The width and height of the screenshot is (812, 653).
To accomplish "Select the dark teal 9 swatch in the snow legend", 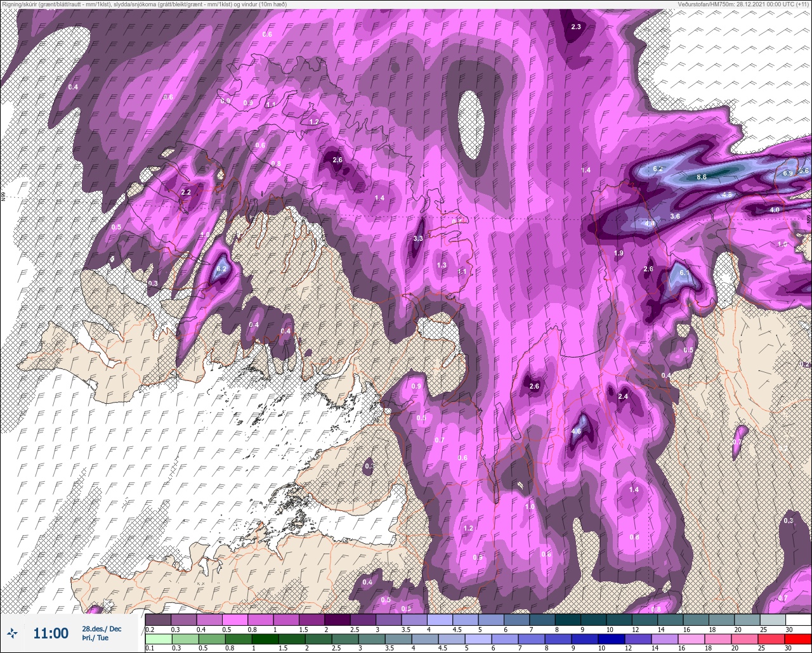I will click(594, 619).
